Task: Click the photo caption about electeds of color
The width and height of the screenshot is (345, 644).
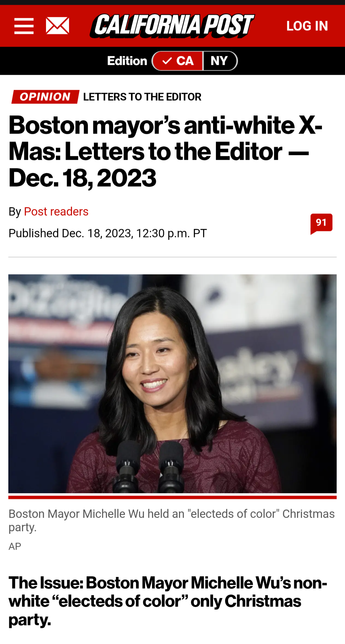Action: 172,520
